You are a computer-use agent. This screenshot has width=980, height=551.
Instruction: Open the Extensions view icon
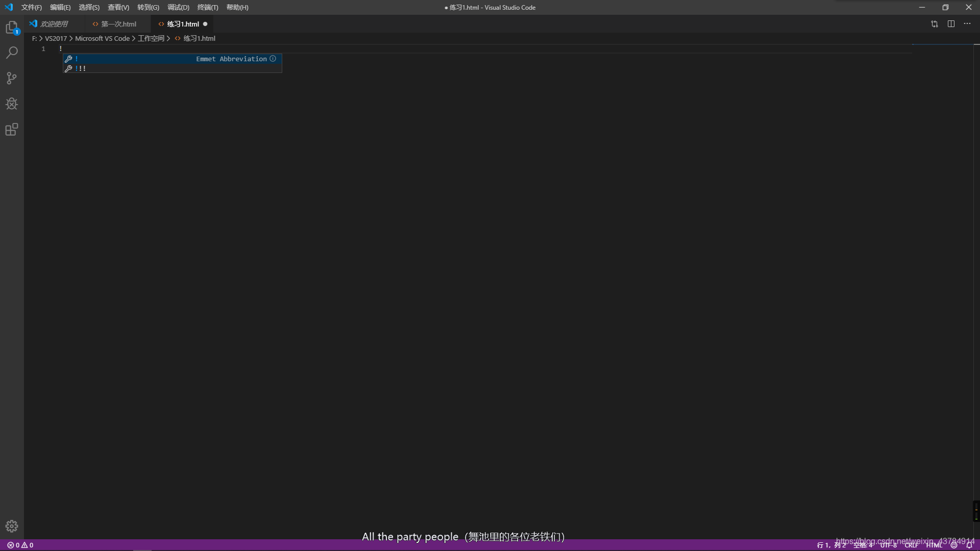(12, 130)
